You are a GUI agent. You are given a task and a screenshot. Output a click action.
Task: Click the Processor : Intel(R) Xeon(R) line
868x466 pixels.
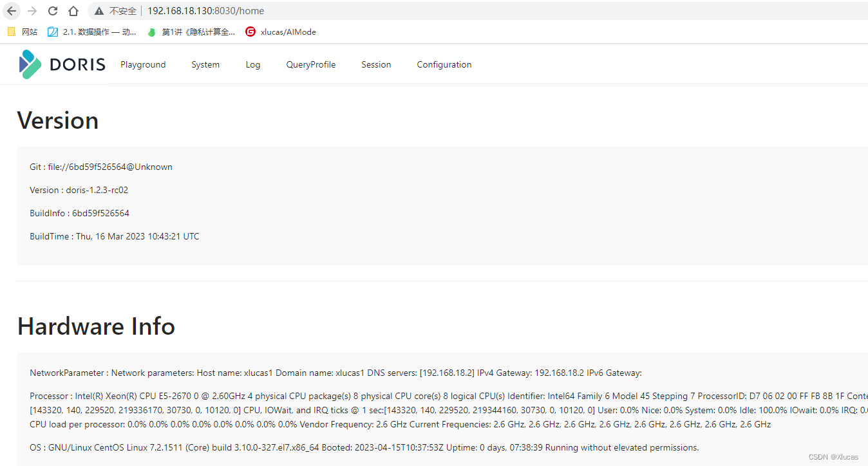[x=449, y=396]
